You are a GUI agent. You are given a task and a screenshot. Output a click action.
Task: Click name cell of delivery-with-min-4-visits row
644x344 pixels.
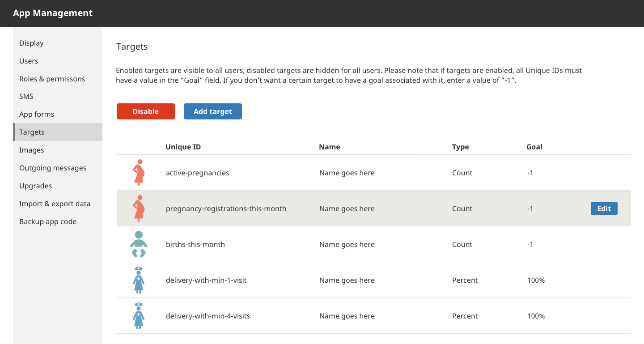point(347,316)
